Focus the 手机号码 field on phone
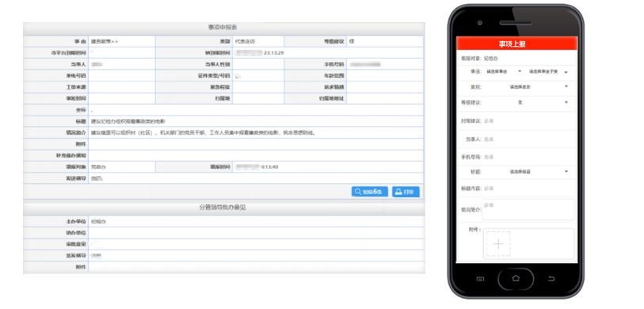This screenshot has width=644, height=309. [529, 157]
